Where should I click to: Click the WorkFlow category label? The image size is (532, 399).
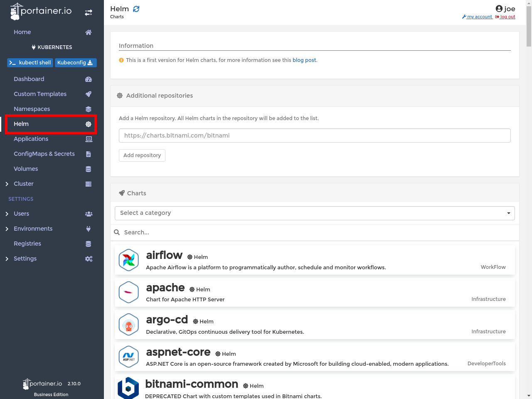(493, 267)
